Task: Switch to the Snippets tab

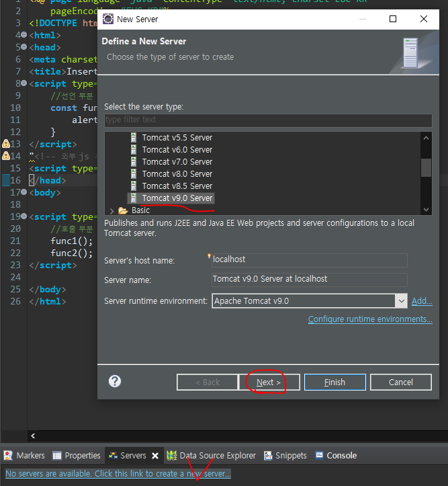Action: pos(285,455)
